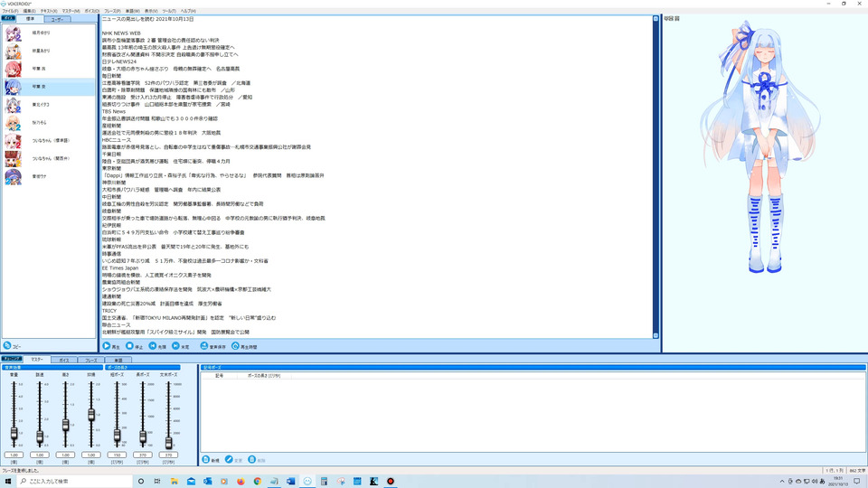The image size is (868, 488).
Task: Open the ツール(T) menu
Action: (x=169, y=11)
